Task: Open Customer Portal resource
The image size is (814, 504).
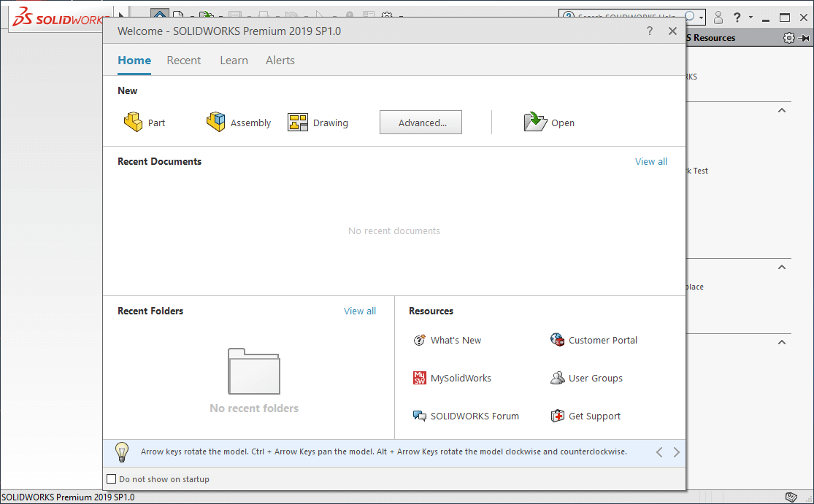Action: pyautogui.click(x=594, y=340)
